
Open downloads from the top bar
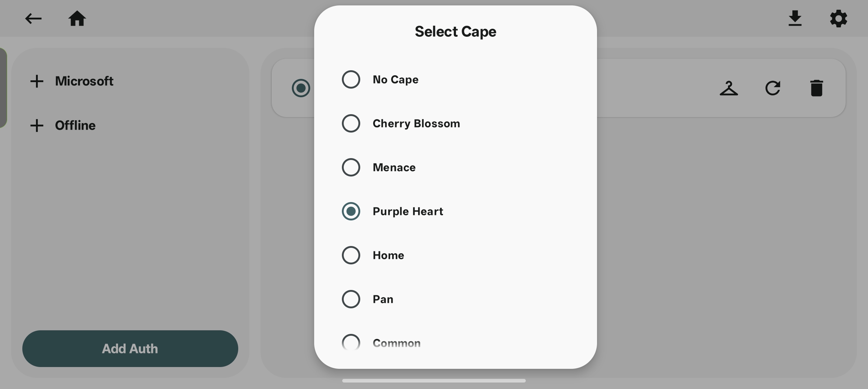pyautogui.click(x=795, y=18)
